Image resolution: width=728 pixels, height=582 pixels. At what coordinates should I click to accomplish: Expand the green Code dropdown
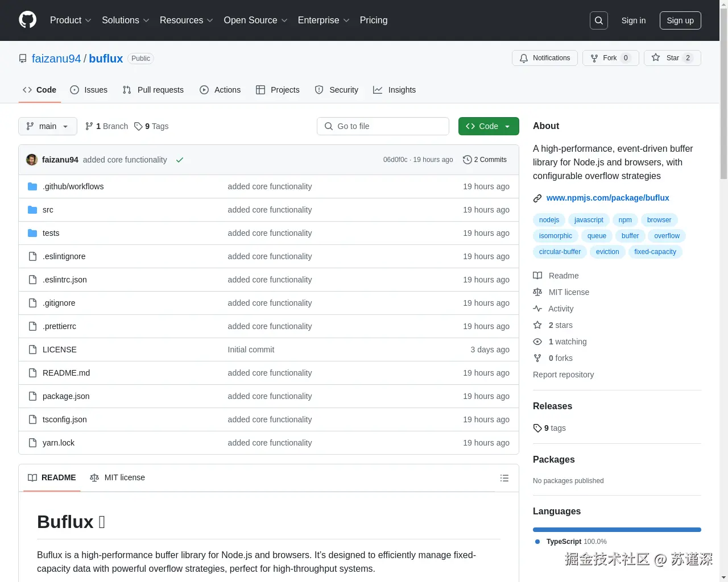tap(488, 126)
